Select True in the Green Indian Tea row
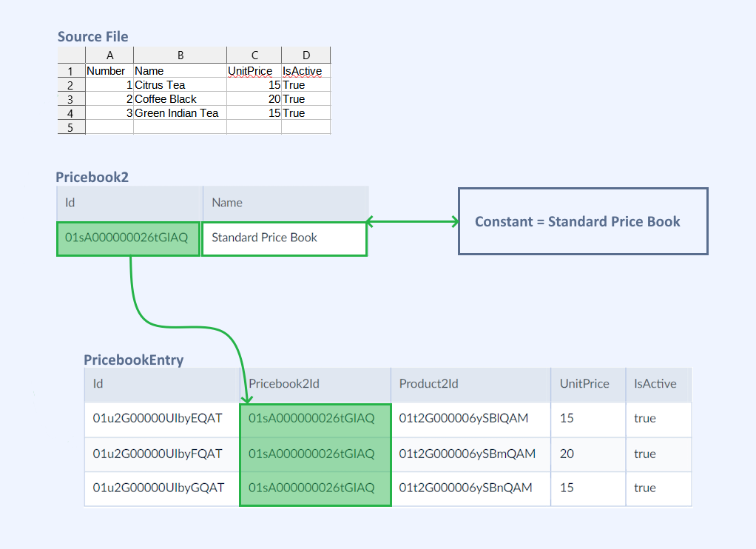The width and height of the screenshot is (756, 549). pyautogui.click(x=306, y=113)
